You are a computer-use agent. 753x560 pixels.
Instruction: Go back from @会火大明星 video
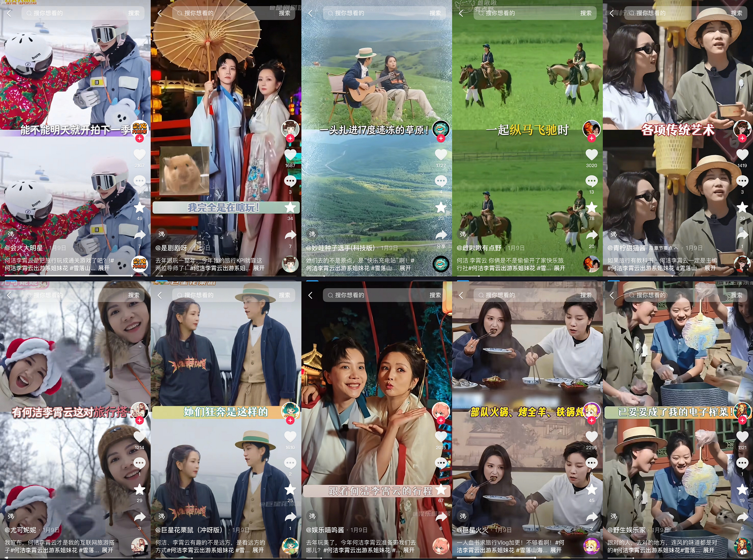coord(9,13)
